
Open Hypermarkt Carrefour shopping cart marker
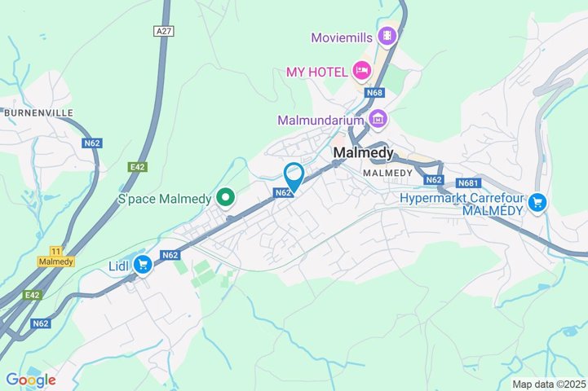coord(537,203)
